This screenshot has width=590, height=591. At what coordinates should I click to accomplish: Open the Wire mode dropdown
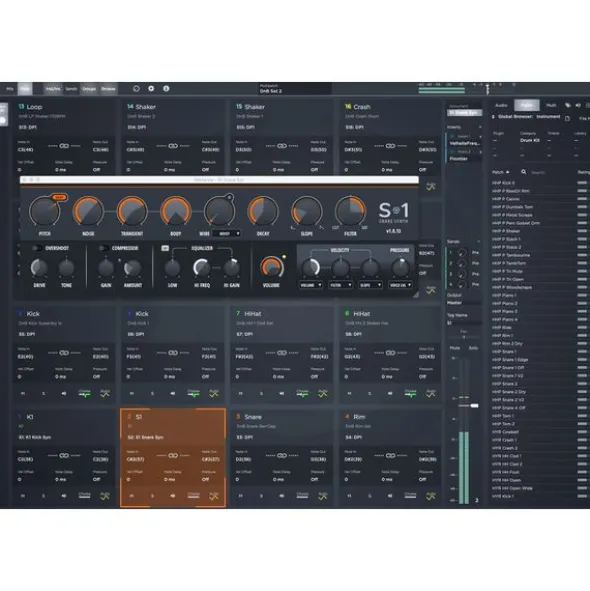[x=226, y=234]
